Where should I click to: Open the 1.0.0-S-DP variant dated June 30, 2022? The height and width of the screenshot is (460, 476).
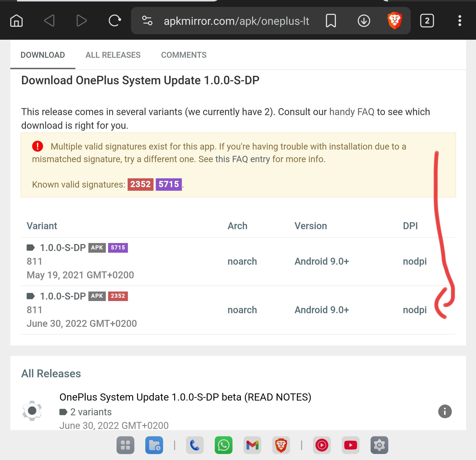(x=63, y=296)
